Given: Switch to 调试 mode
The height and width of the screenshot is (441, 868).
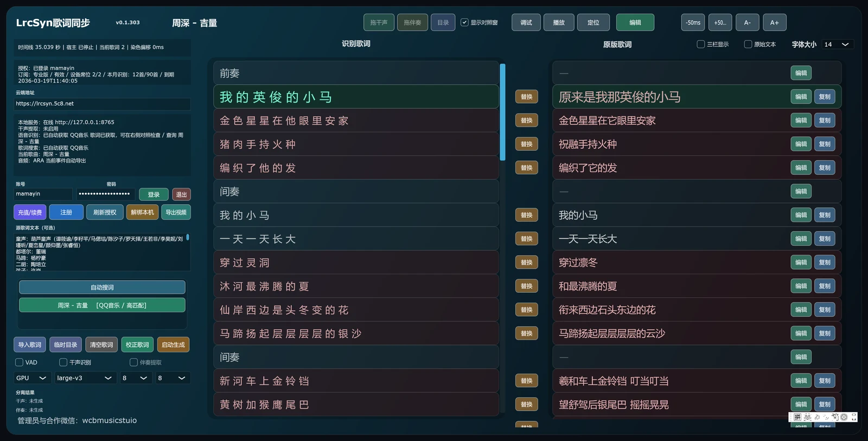Looking at the screenshot, I should point(526,22).
